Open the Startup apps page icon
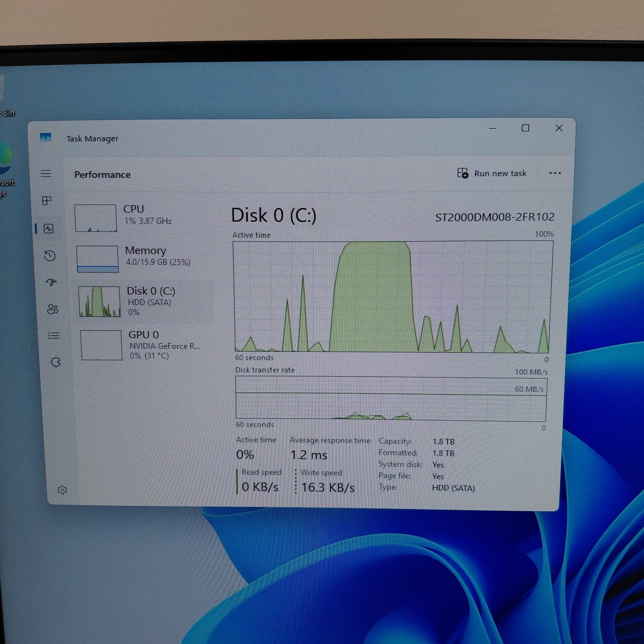 (x=51, y=282)
